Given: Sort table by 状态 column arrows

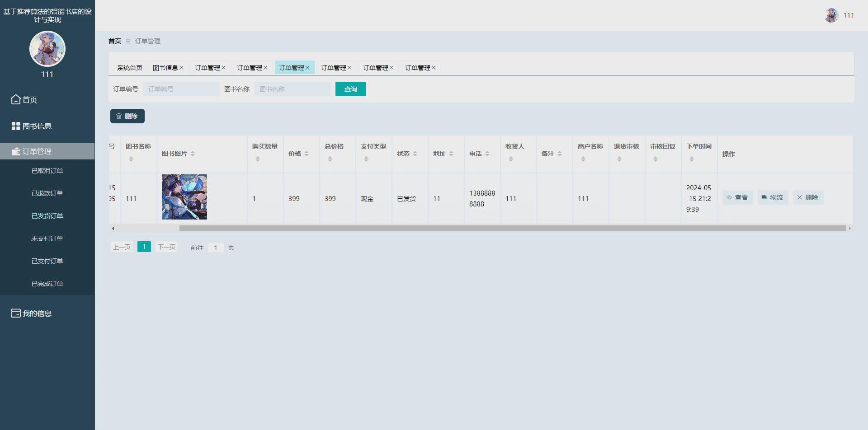Looking at the screenshot, I should point(415,154).
